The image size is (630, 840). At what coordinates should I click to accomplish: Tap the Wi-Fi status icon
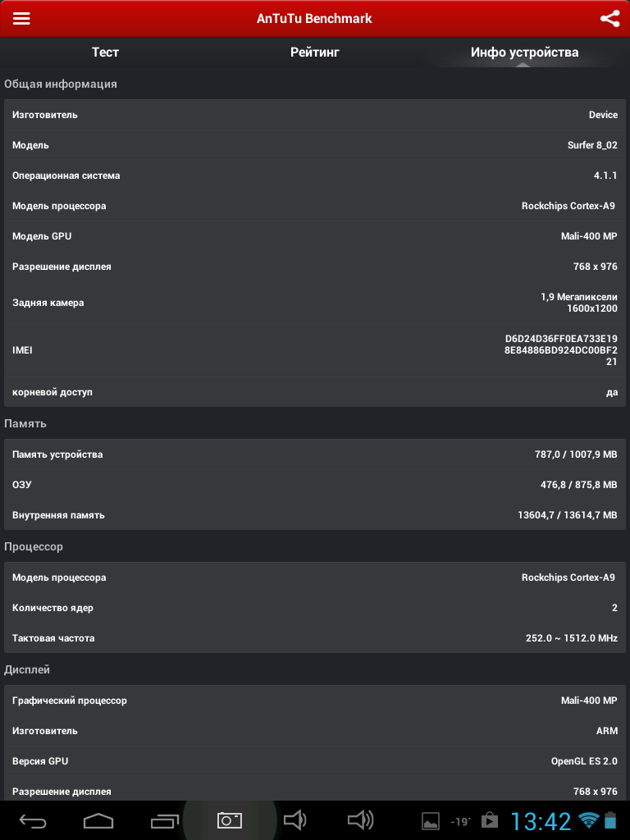(587, 820)
